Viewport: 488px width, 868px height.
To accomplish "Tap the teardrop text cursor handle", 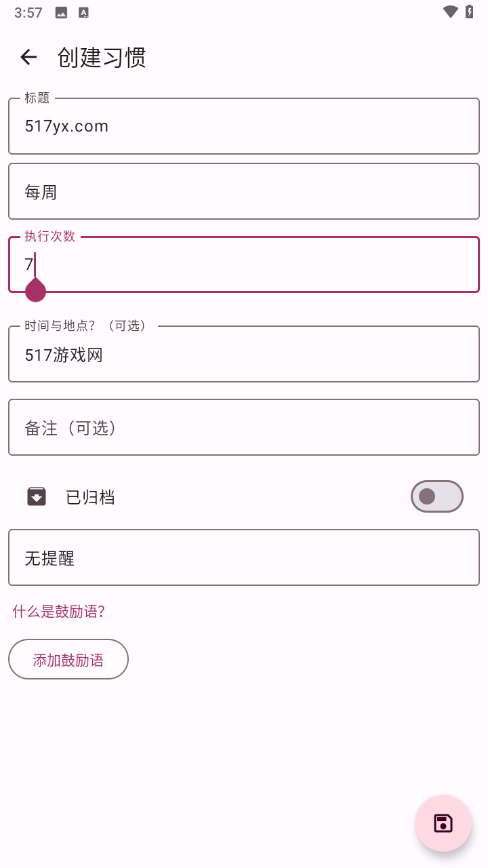I will pos(35,290).
